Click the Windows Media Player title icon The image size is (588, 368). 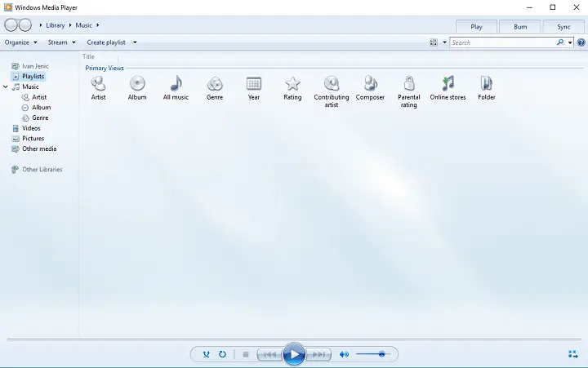tap(8, 7)
